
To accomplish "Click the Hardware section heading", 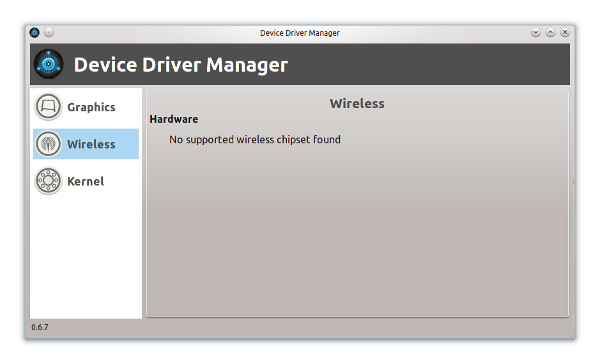I will (x=174, y=119).
